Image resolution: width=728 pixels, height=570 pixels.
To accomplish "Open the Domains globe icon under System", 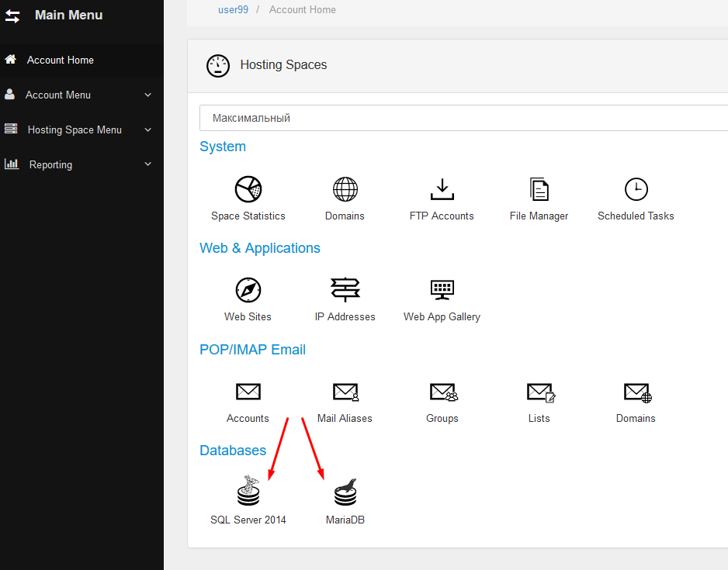I will pyautogui.click(x=345, y=189).
